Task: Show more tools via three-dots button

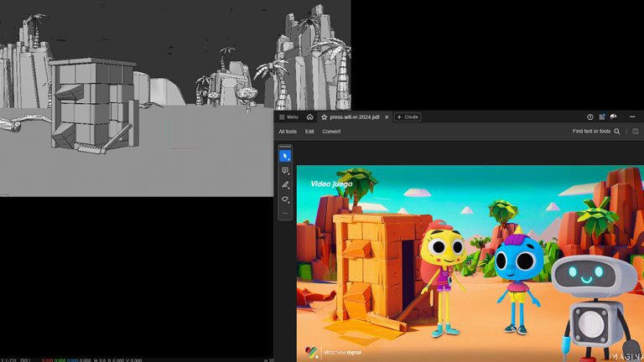Action: click(285, 214)
